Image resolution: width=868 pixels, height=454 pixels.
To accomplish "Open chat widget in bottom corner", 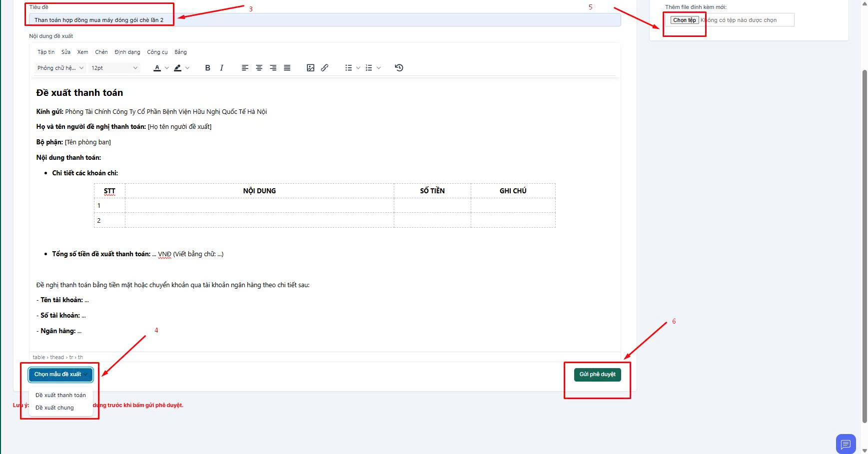I will (846, 444).
